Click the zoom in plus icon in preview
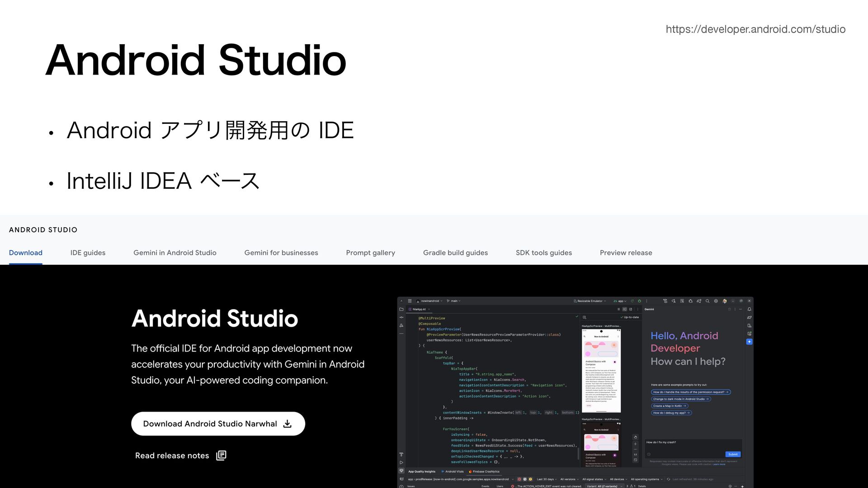 (635, 444)
